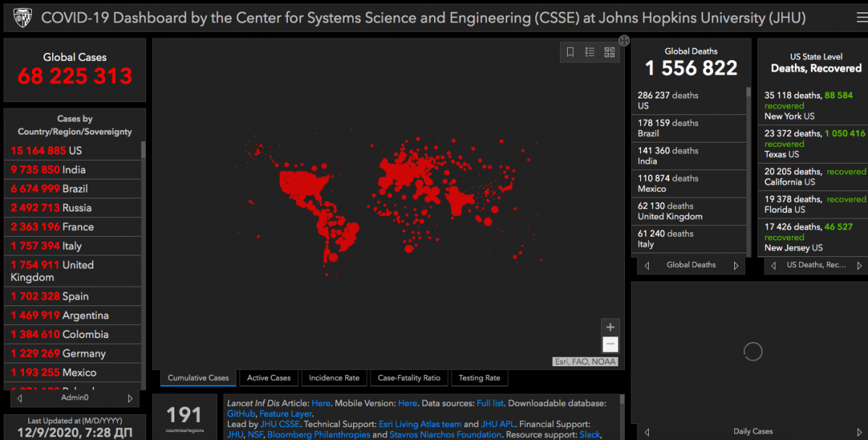The image size is (868, 440).
Task: Switch to the Incidence Rate tab
Action: point(334,378)
